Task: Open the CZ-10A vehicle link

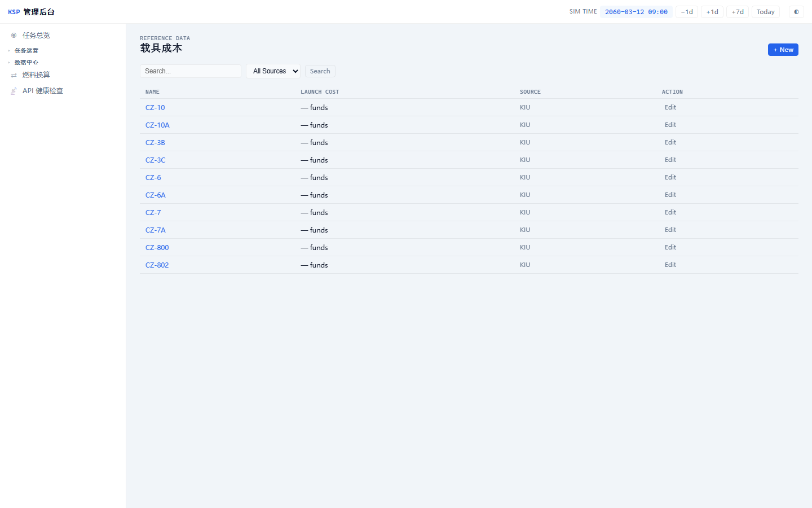Action: [x=157, y=125]
